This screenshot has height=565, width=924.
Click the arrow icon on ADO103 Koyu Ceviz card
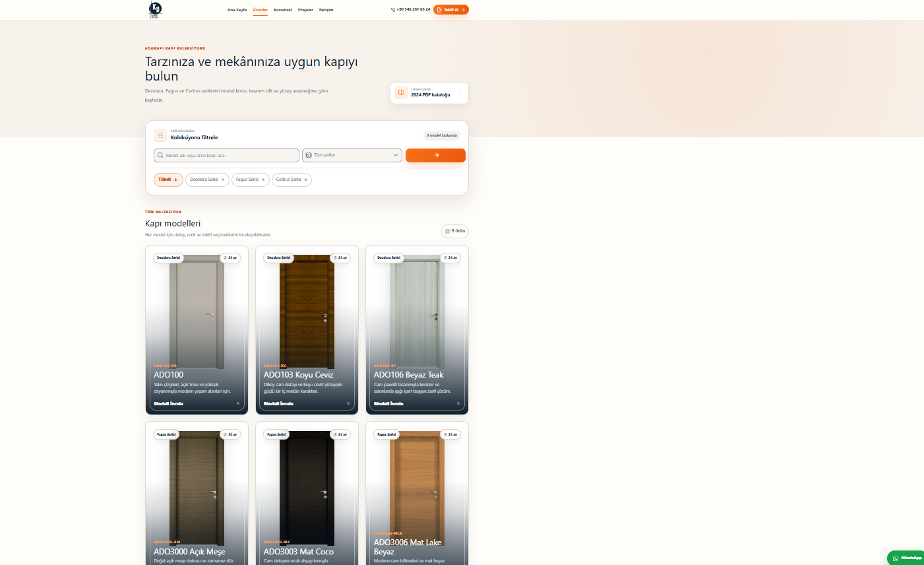click(x=348, y=403)
